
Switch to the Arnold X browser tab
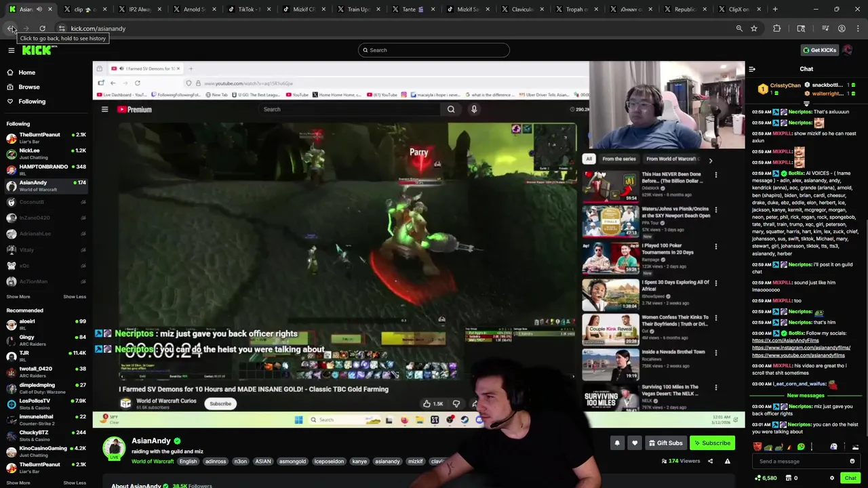click(193, 9)
